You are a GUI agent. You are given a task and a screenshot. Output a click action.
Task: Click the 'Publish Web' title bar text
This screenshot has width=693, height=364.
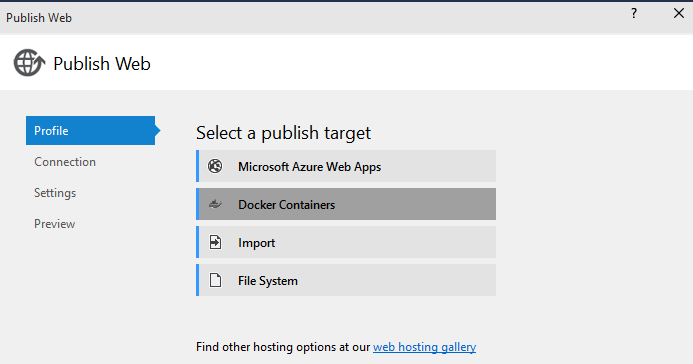[39, 18]
